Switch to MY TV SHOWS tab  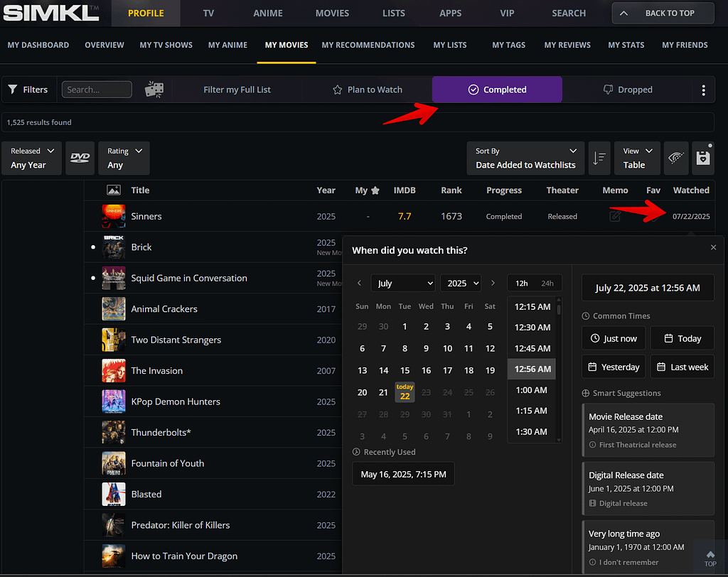pyautogui.click(x=166, y=45)
